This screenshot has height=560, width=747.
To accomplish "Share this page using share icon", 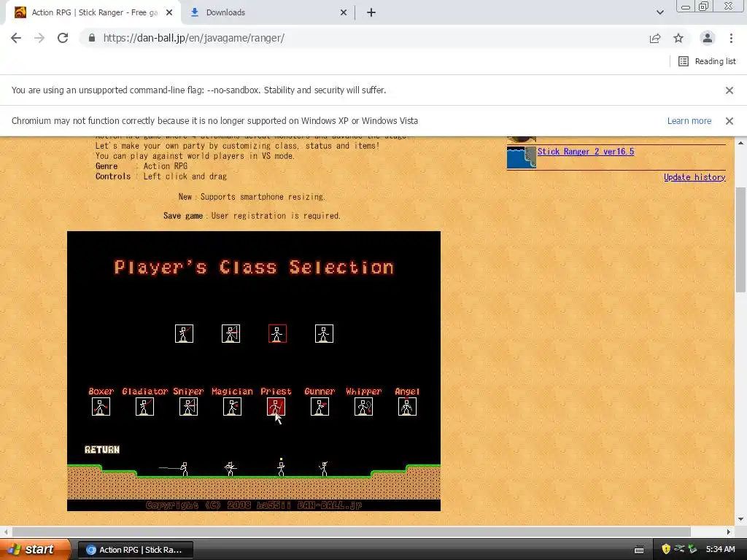I will point(655,38).
